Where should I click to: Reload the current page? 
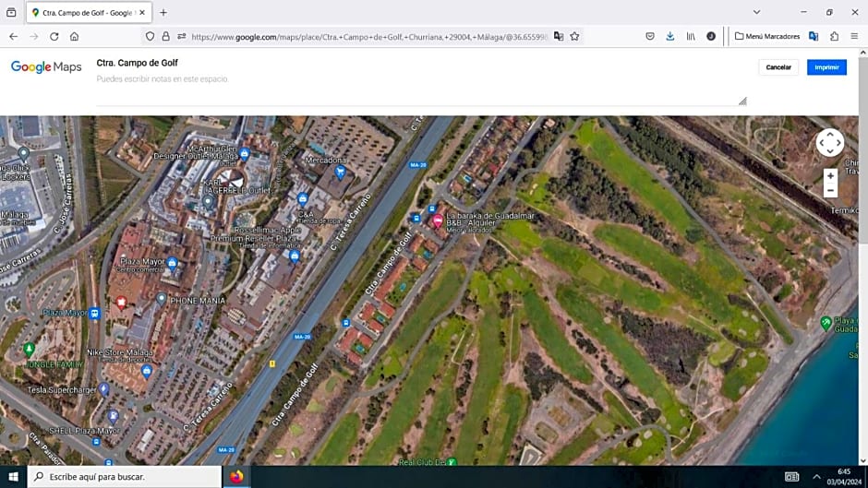[x=54, y=37]
